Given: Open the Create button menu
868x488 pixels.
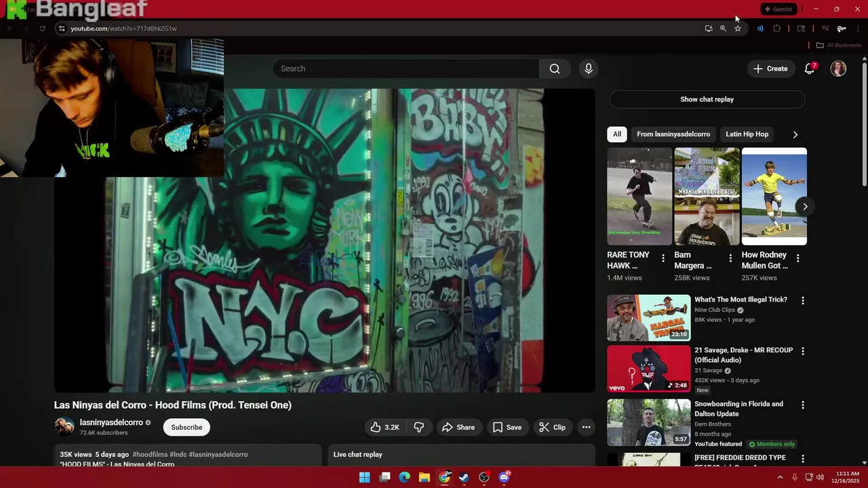Looking at the screenshot, I should point(771,68).
